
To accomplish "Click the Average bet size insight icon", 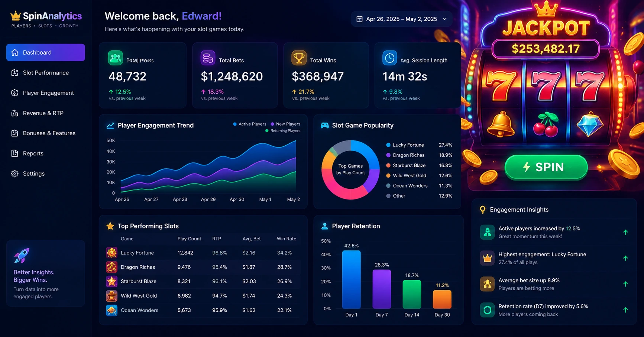I will pyautogui.click(x=487, y=284).
